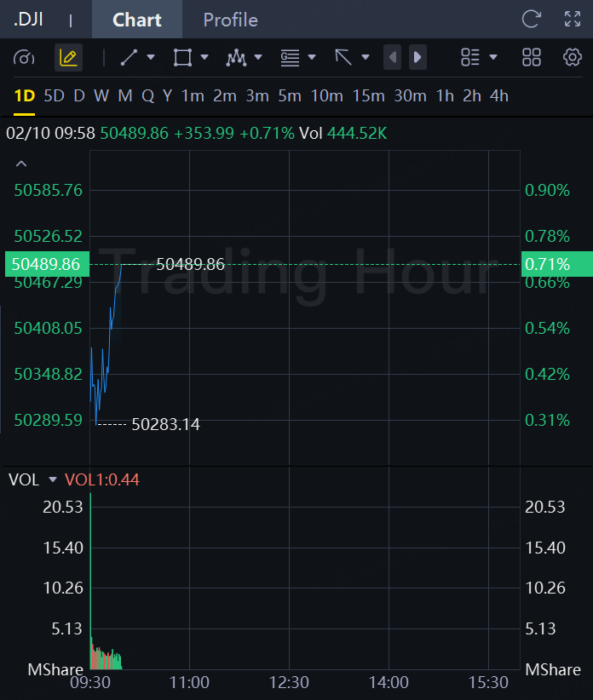593x700 pixels.
Task: Click the 50283.14 low price label
Action: pos(165,424)
